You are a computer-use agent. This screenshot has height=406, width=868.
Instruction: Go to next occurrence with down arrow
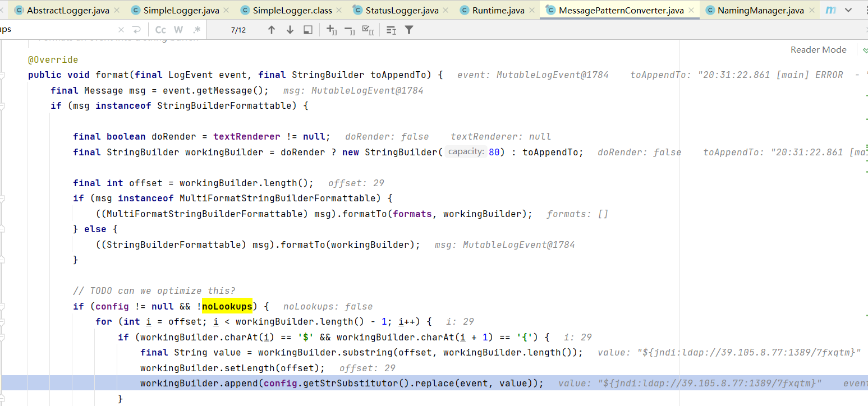point(290,30)
